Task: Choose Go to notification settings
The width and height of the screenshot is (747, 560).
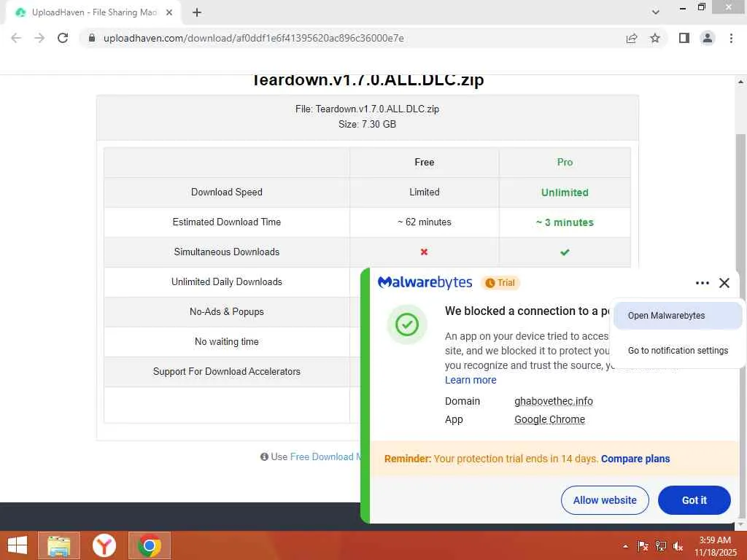Action: point(678,351)
